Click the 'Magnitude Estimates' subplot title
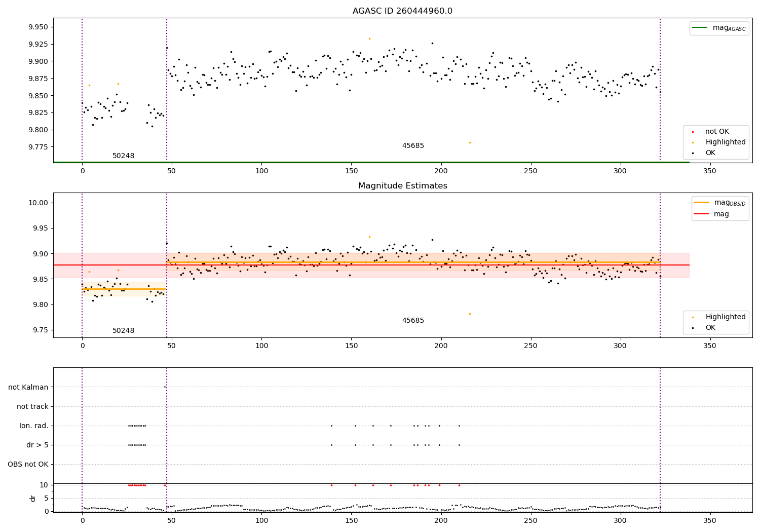Viewport: 760px width, 532px height. pyautogui.click(x=402, y=186)
